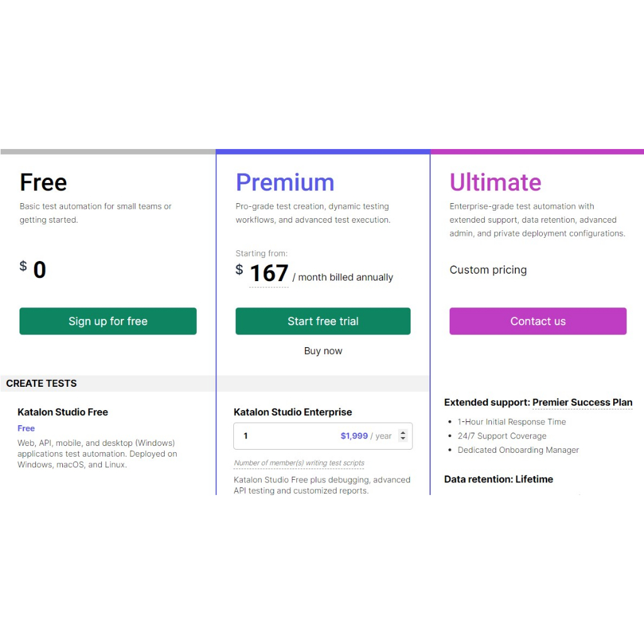Click the Custom pricing text
This screenshot has height=644, width=644.
[488, 270]
